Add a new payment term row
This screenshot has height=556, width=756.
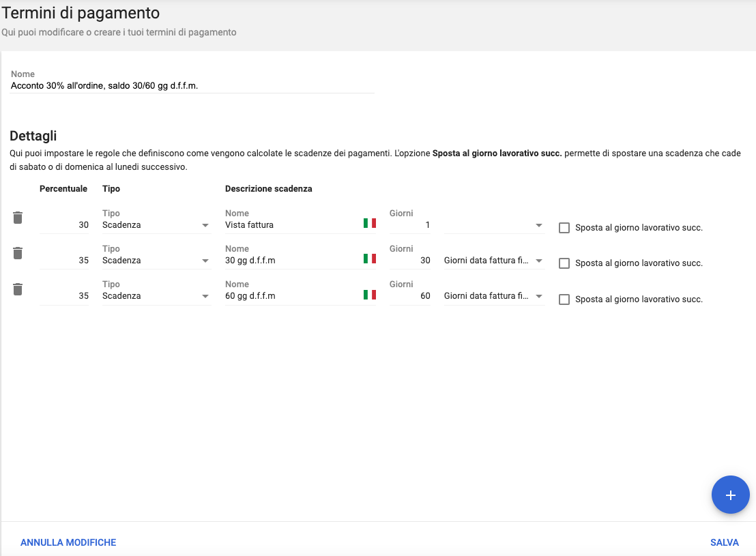pos(730,495)
